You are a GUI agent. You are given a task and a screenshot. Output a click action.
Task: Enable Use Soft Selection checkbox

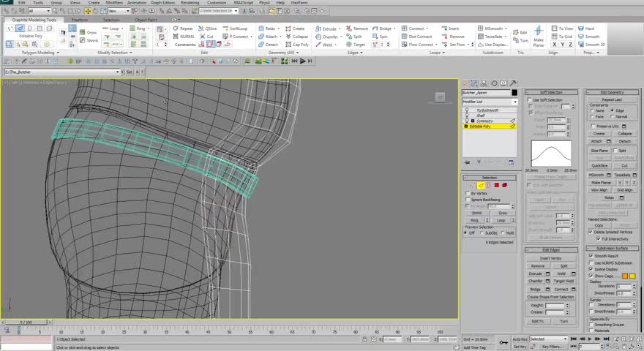click(x=529, y=100)
